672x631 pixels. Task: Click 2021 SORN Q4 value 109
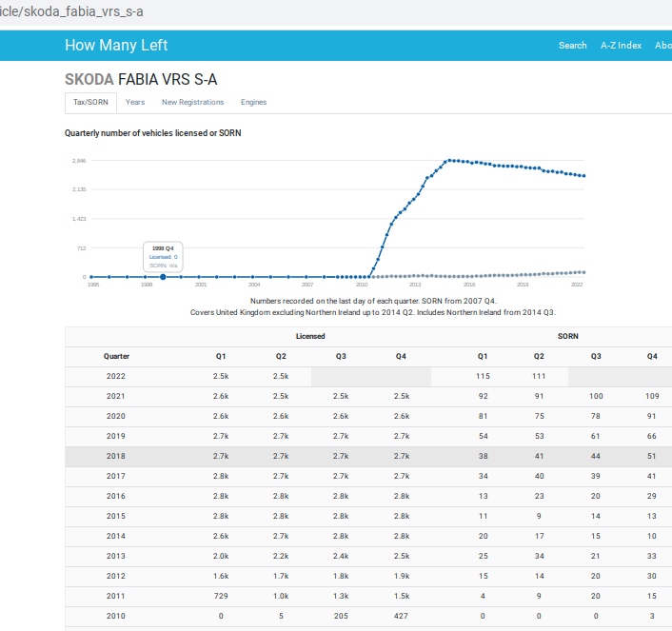pyautogui.click(x=652, y=396)
